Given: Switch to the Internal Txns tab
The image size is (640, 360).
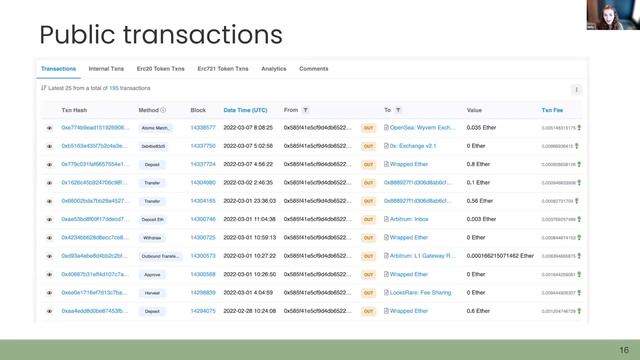Looking at the screenshot, I should coord(106,69).
